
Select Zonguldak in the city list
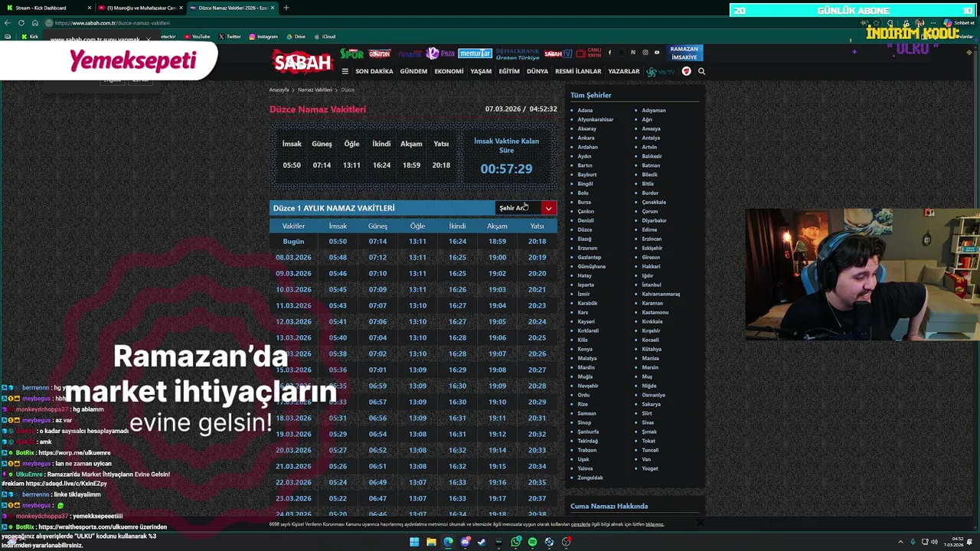(590, 478)
